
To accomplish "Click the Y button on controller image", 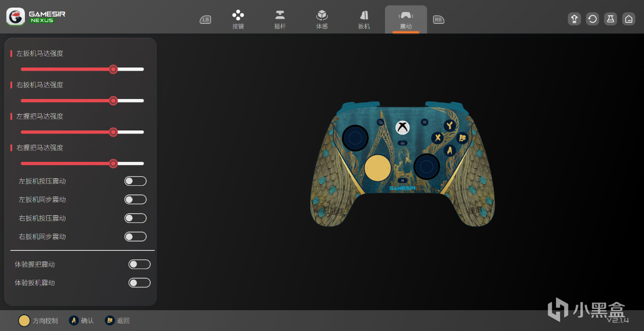I will pos(449,125).
